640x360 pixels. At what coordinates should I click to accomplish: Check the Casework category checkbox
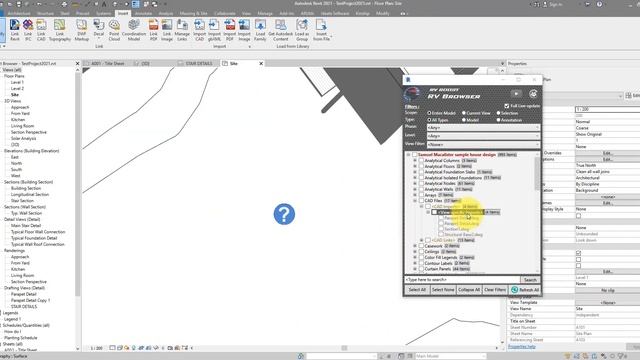click(421, 246)
